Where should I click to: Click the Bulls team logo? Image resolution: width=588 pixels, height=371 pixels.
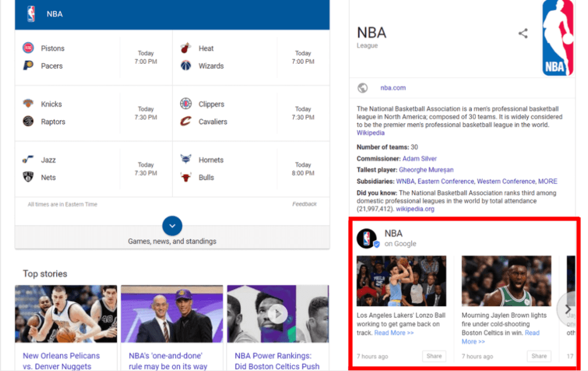click(185, 177)
